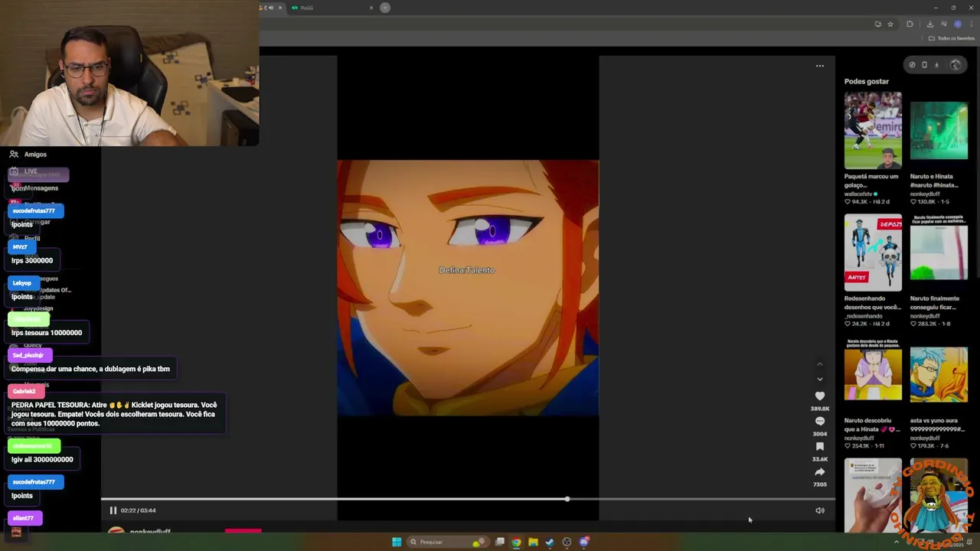Open comments via the speech bubble icon
The height and width of the screenshot is (551, 980).
tap(820, 421)
